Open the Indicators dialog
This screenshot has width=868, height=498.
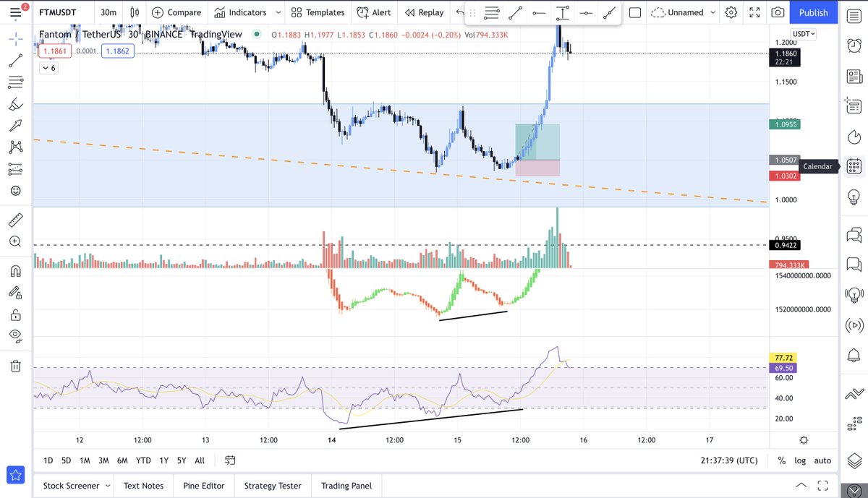pos(241,12)
